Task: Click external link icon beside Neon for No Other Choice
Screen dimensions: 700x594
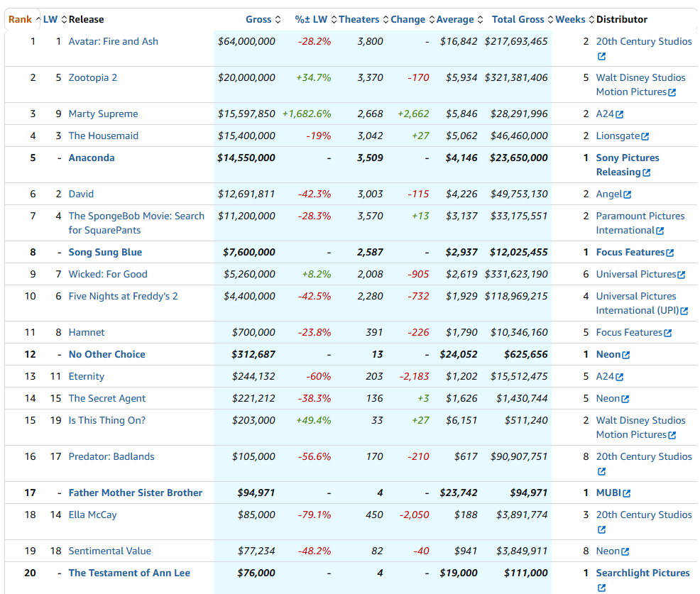Action: point(625,355)
